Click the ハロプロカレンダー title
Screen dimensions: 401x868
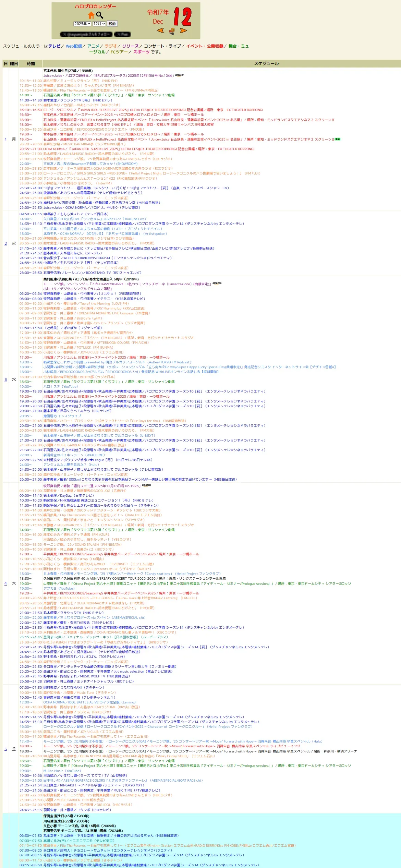(x=95, y=7)
